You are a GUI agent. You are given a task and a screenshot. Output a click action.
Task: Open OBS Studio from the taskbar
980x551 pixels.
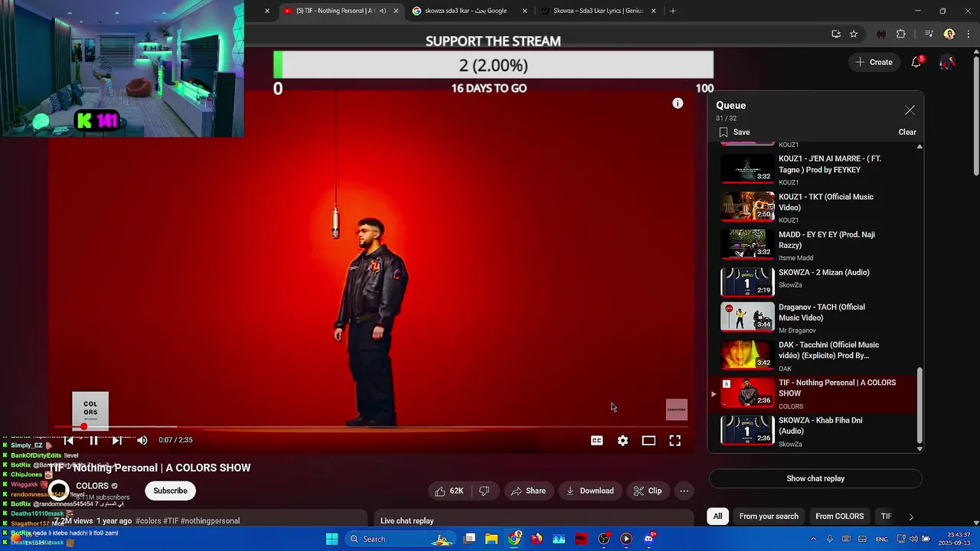pyautogui.click(x=604, y=539)
